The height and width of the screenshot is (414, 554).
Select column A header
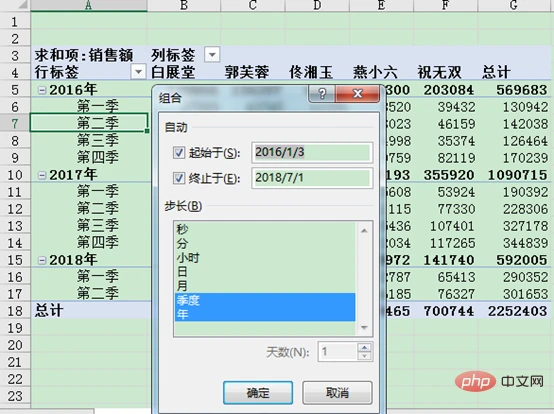(x=89, y=5)
